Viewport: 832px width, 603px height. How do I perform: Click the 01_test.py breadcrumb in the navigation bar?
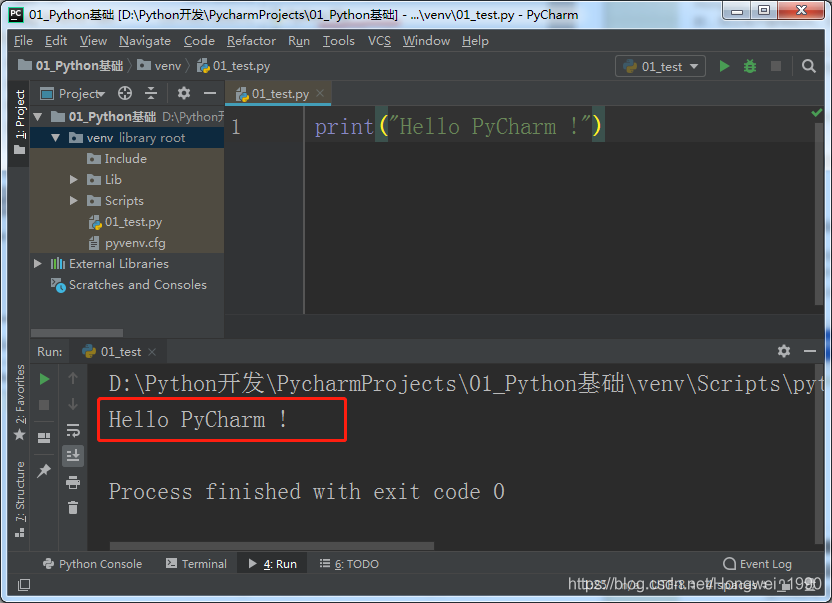233,66
